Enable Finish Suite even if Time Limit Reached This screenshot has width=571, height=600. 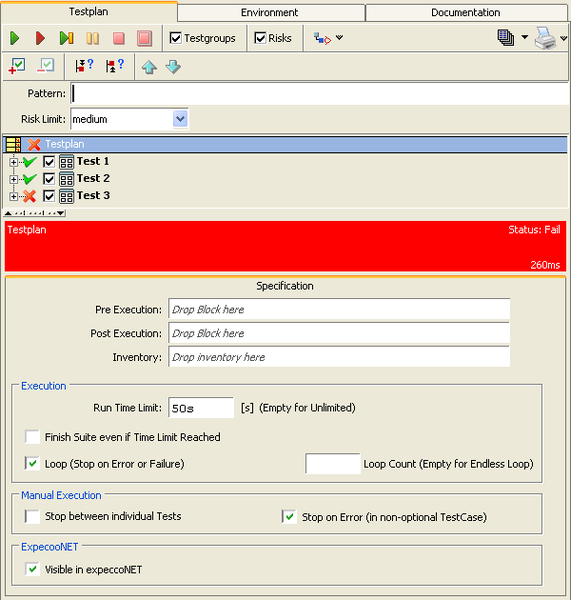32,437
